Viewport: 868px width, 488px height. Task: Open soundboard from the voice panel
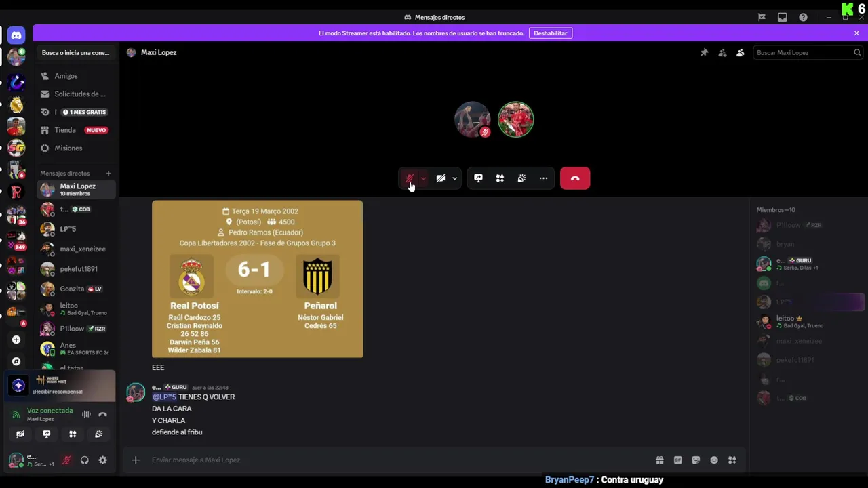tap(99, 434)
